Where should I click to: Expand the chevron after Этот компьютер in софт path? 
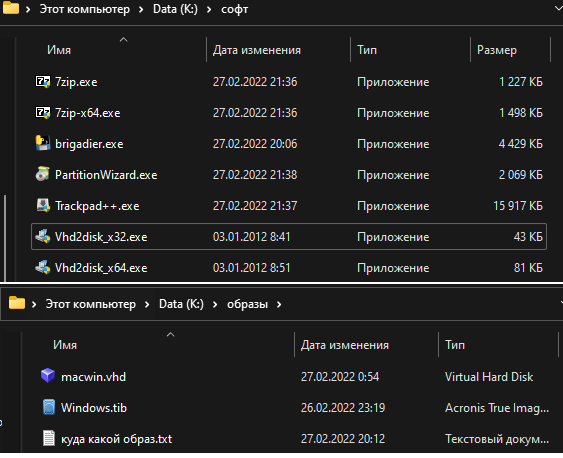tap(141, 9)
